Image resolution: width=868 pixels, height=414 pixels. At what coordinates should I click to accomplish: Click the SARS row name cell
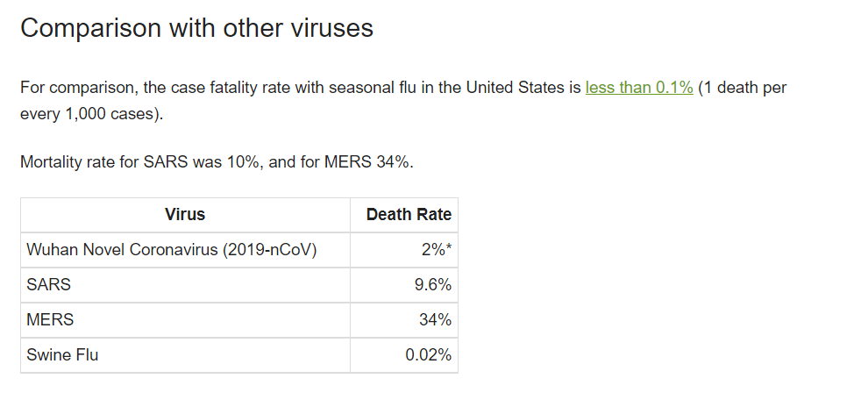point(186,285)
